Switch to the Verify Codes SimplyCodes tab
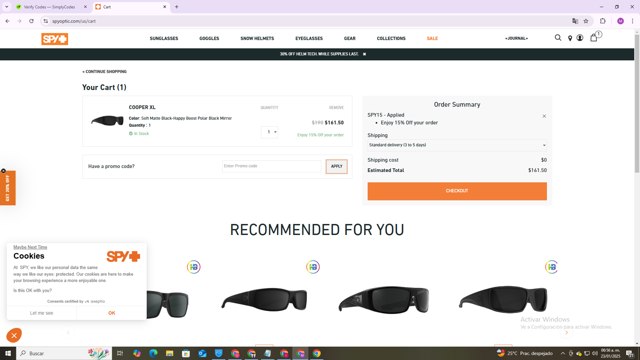The width and height of the screenshot is (640, 360). tap(49, 7)
